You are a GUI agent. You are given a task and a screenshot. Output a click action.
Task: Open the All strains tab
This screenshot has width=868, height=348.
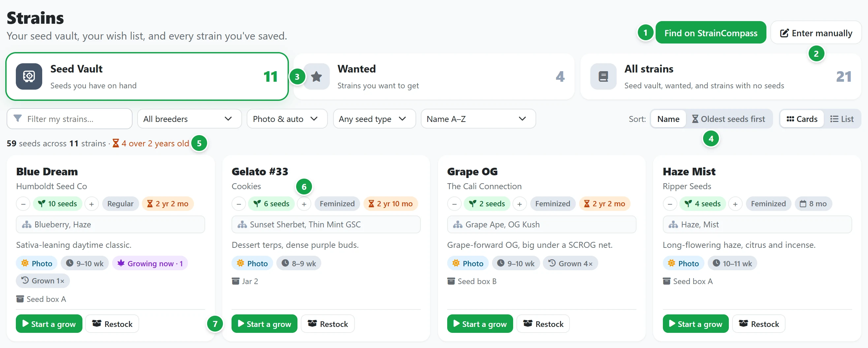(720, 76)
